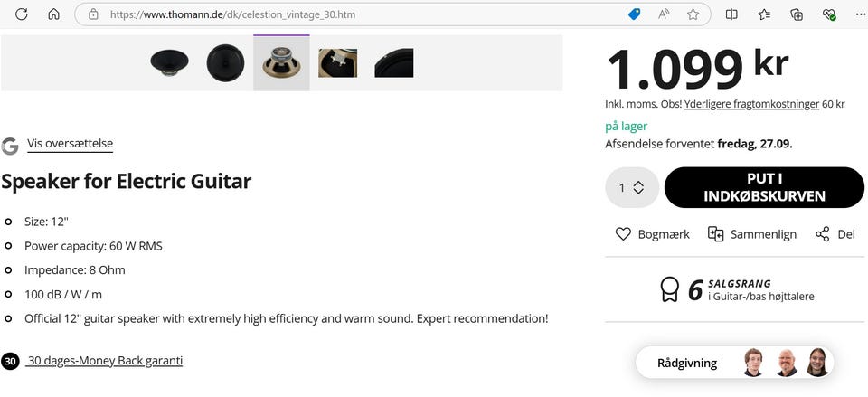
Task: Open quantity selector dropdown
Action: coord(631,187)
